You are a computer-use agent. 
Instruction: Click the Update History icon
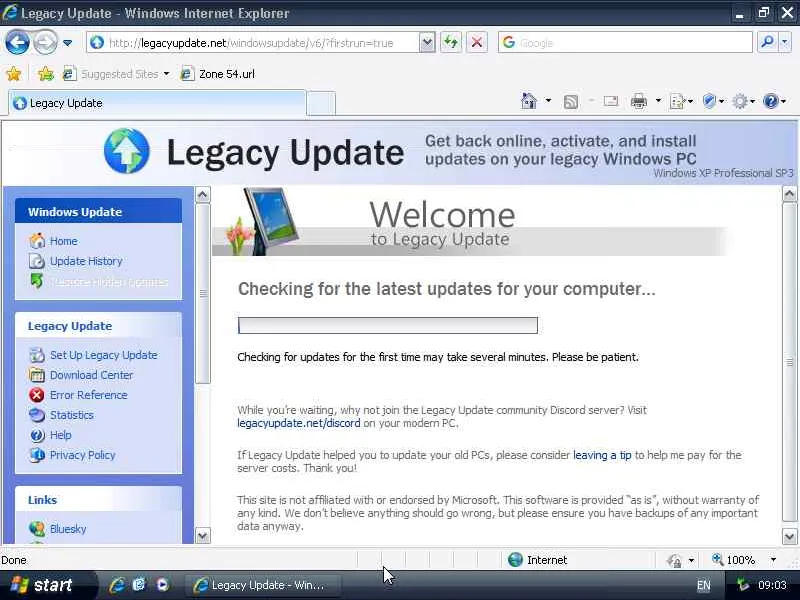37,261
